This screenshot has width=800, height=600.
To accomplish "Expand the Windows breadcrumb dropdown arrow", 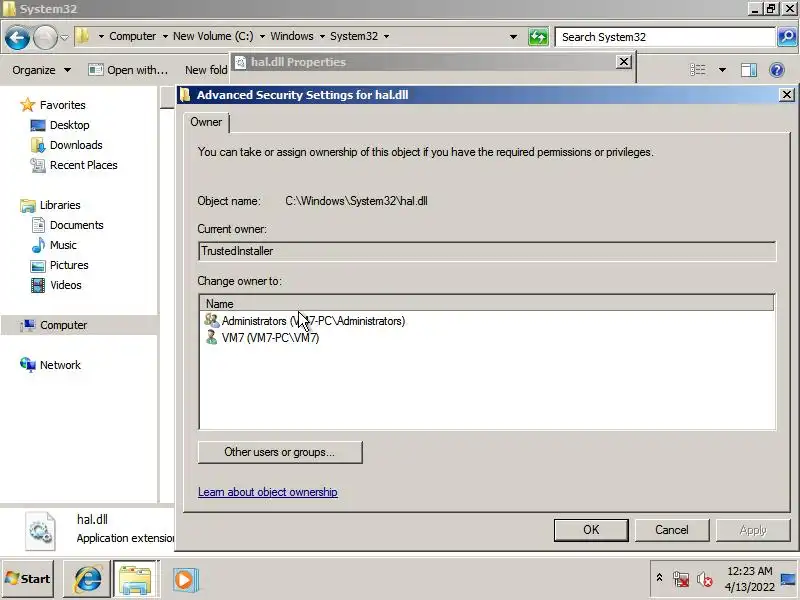I will point(322,37).
